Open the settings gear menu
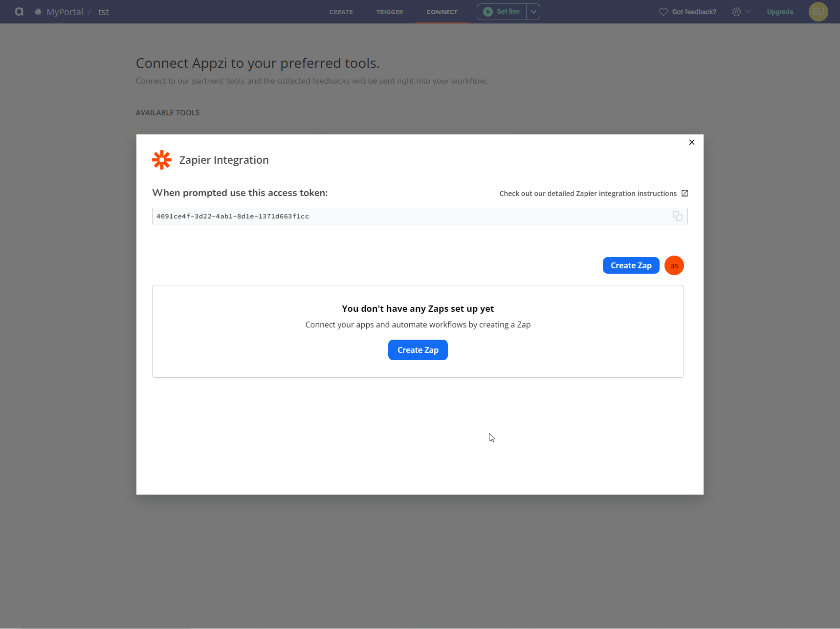Image resolution: width=840 pixels, height=629 pixels. tap(736, 12)
